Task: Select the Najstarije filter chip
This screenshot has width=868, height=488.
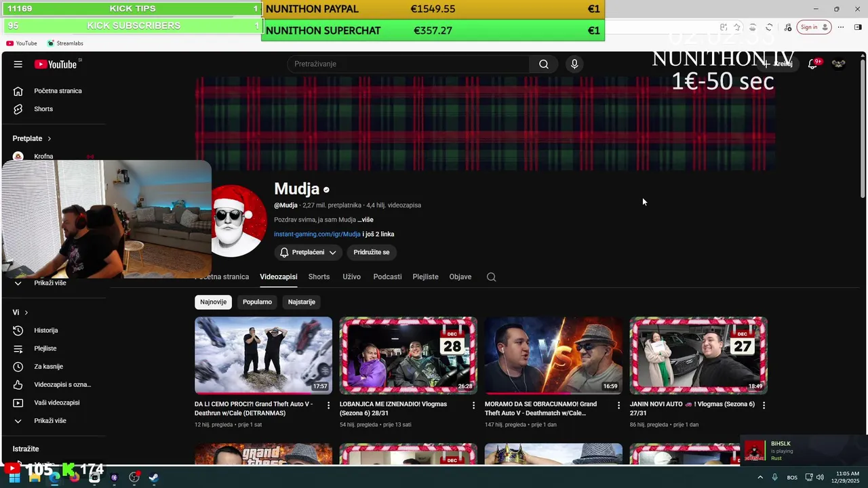Action: pyautogui.click(x=301, y=302)
